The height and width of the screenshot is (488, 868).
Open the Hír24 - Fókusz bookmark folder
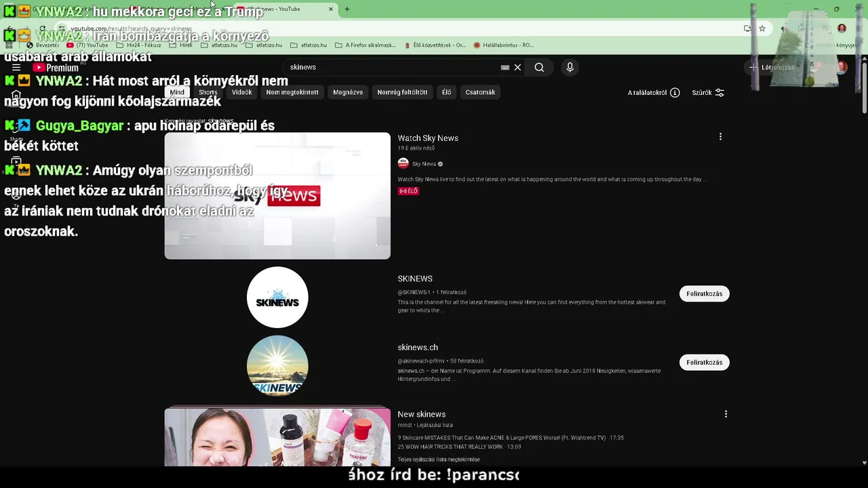[138, 45]
